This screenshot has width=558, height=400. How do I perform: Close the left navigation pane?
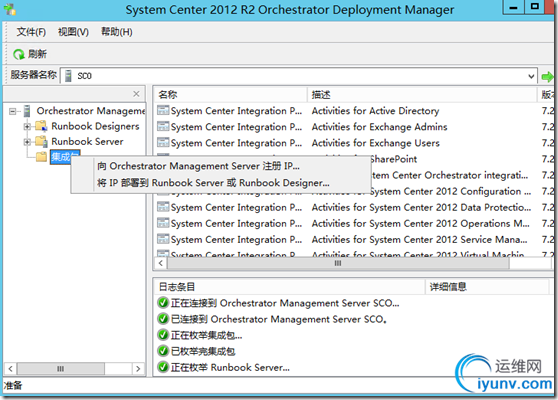(136, 94)
